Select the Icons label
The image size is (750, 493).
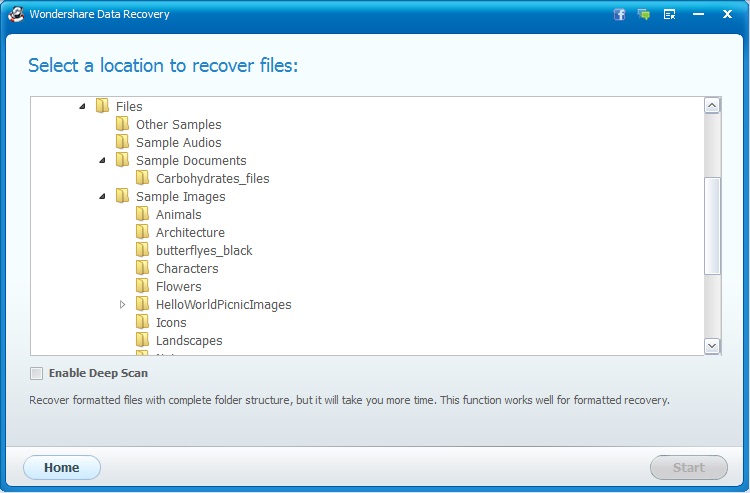(x=171, y=322)
